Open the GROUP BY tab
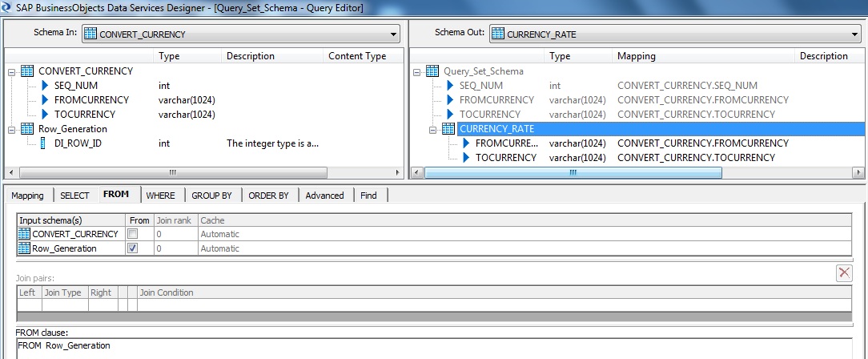 click(x=212, y=196)
